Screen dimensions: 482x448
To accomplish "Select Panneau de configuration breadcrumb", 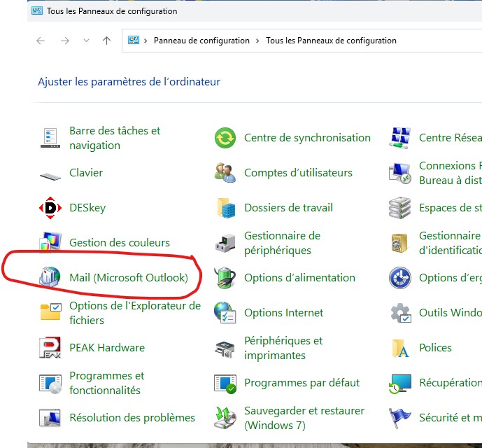I will tap(201, 41).
